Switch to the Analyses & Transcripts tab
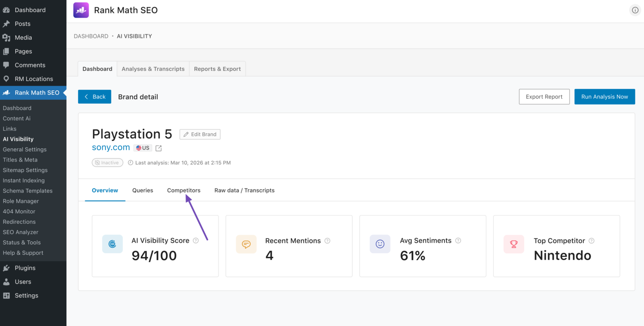644x326 pixels. 153,69
